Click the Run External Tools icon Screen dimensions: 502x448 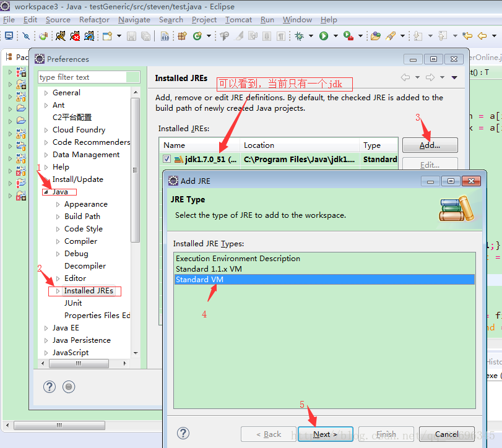click(348, 36)
